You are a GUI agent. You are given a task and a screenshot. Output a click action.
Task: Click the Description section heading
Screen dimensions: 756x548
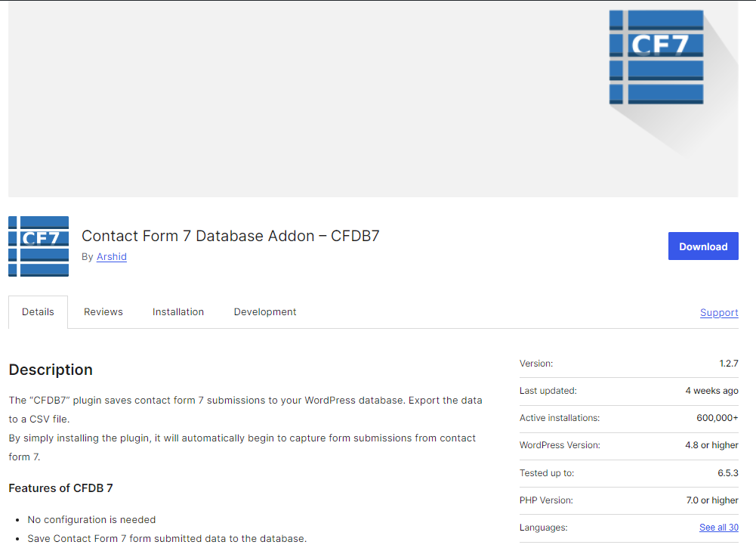[x=51, y=370]
